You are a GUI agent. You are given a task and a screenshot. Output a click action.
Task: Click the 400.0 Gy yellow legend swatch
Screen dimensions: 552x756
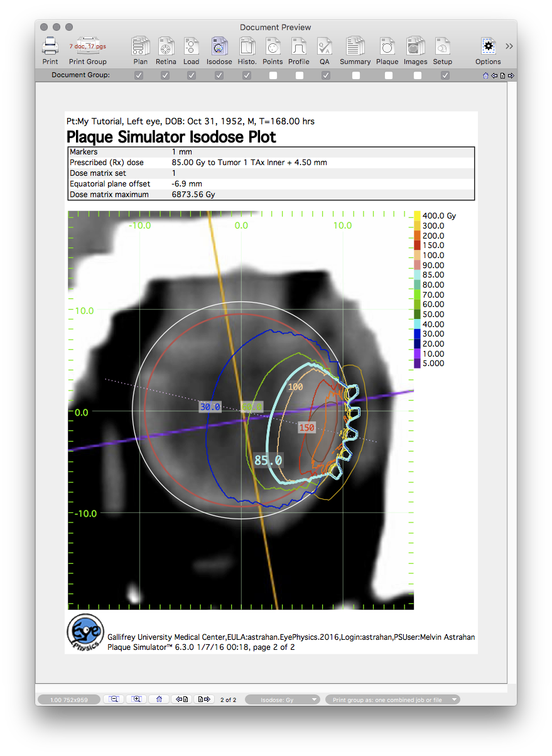click(418, 215)
